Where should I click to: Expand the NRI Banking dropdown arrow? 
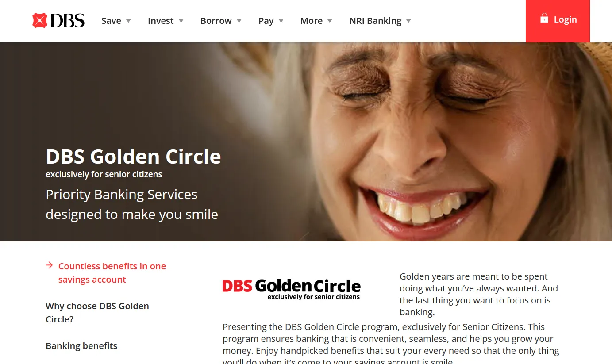pyautogui.click(x=408, y=21)
